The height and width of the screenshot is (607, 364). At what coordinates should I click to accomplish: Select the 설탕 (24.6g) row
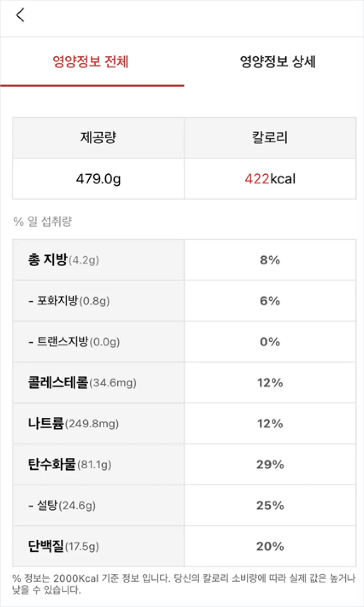(184, 506)
